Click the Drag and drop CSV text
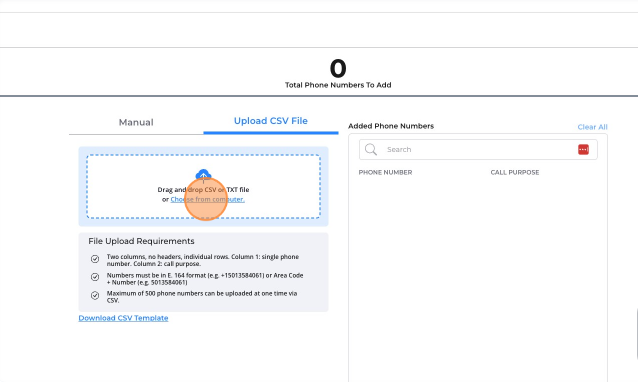638x389 pixels. [x=203, y=190]
